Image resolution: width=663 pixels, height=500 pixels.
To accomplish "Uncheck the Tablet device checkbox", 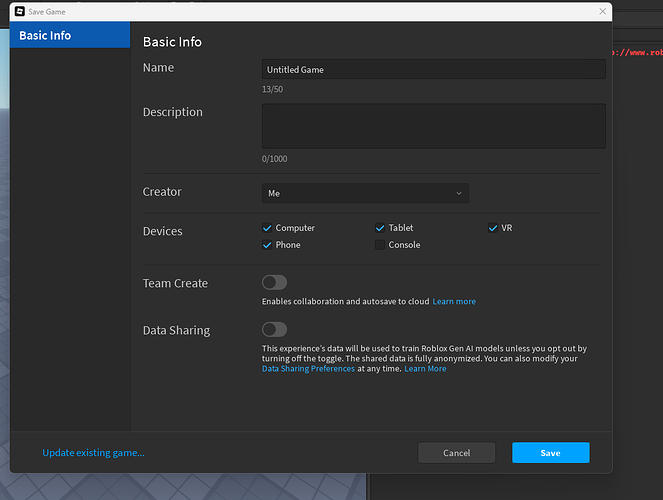I will pyautogui.click(x=380, y=228).
